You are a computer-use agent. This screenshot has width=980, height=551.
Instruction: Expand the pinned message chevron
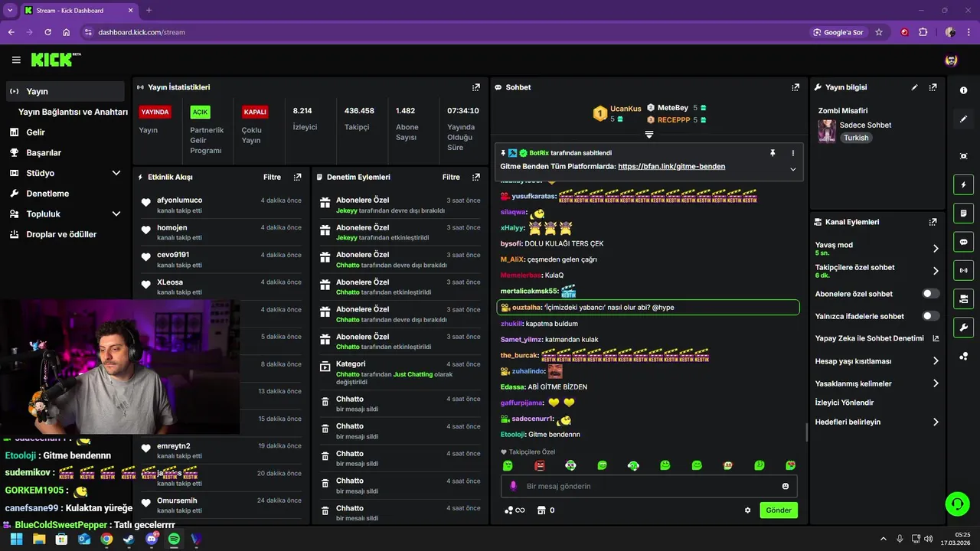(x=793, y=169)
